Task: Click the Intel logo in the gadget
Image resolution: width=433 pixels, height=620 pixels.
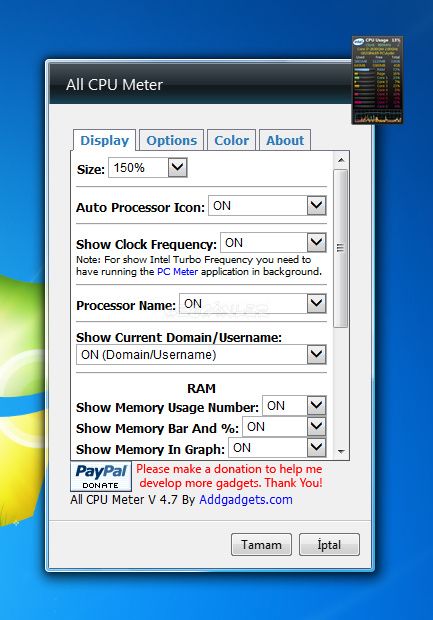Action: click(358, 42)
